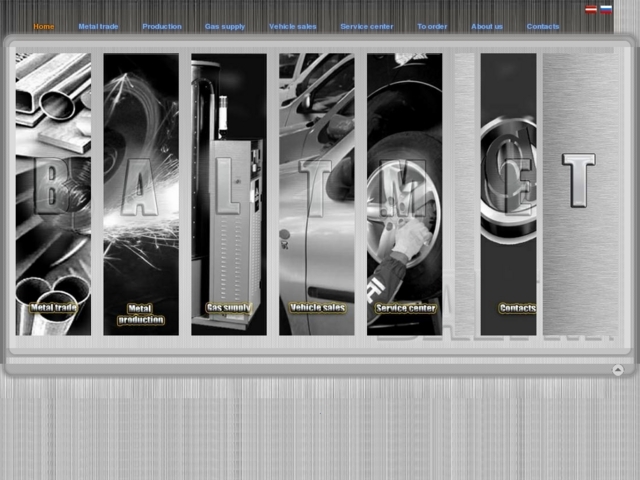Click Service center label on wheel panel
Screen dimensions: 640x480
tap(405, 308)
